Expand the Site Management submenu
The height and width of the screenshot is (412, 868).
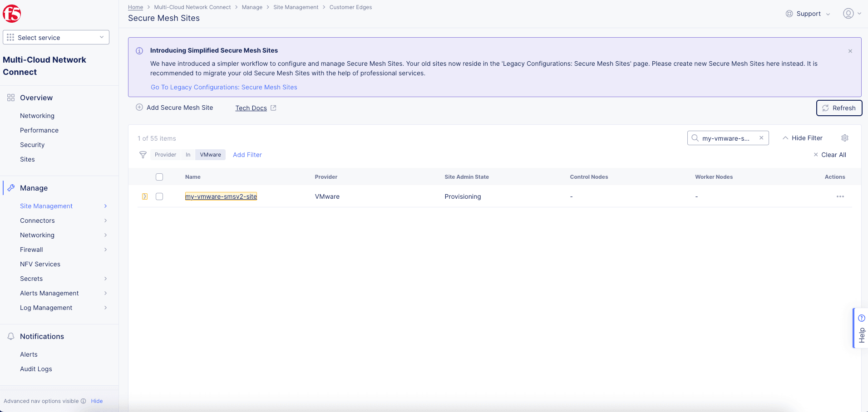[105, 206]
